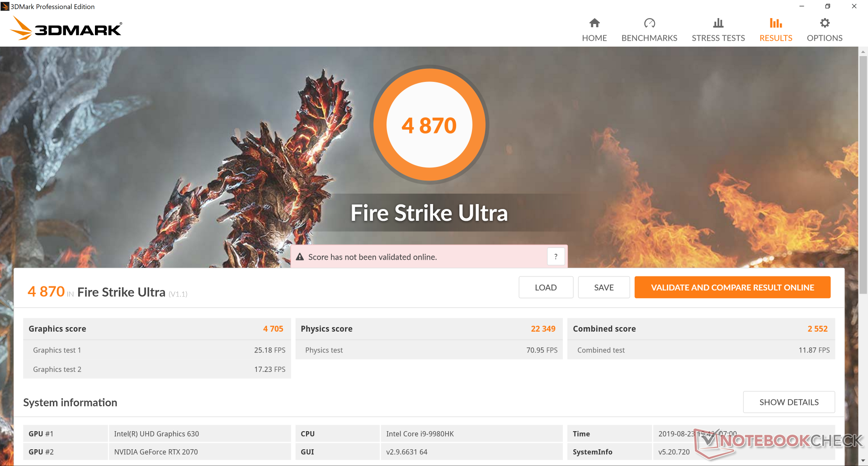Click the SystemInfo version v5.20.720
Screen dimensions: 868x466
[674, 452]
